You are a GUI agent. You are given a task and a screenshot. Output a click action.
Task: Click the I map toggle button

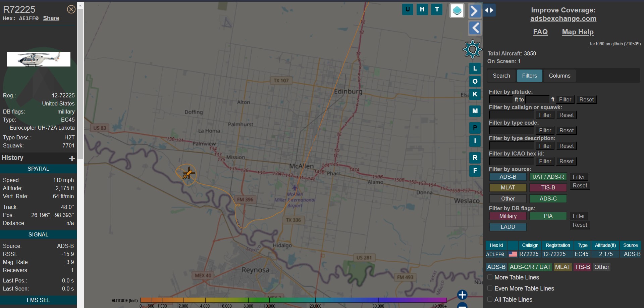point(475,141)
